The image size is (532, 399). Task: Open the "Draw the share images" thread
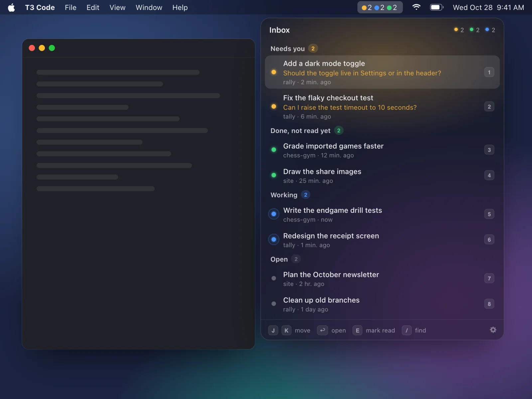tap(382, 176)
